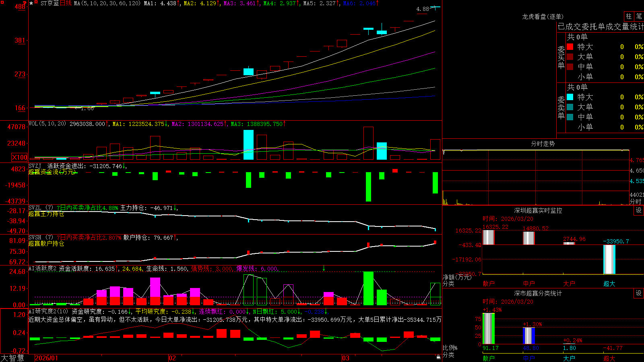Click the ST京蓝 stock name
This screenshot has height=362, width=644.
(x=50, y=3)
